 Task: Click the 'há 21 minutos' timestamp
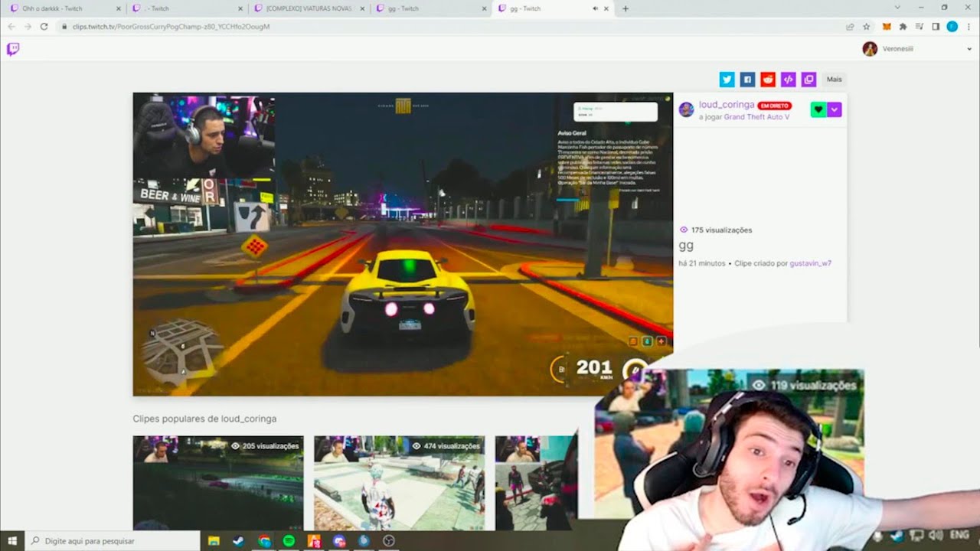(x=702, y=263)
